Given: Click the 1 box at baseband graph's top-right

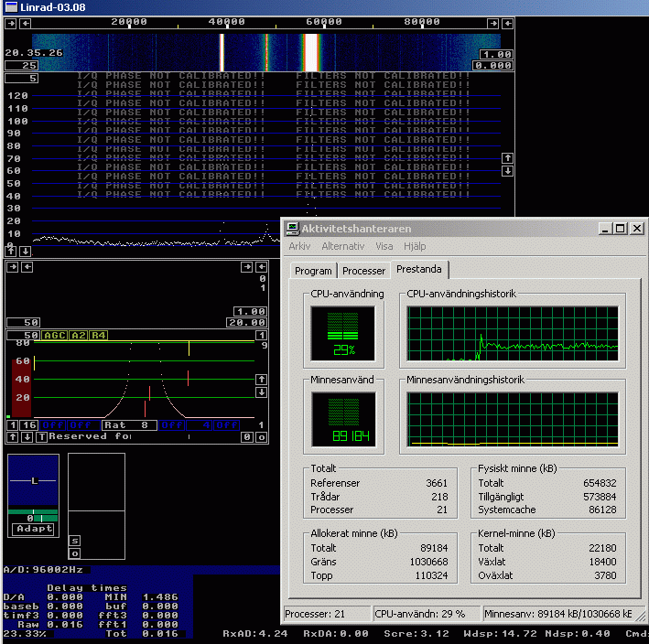Looking at the screenshot, I should pos(261,335).
